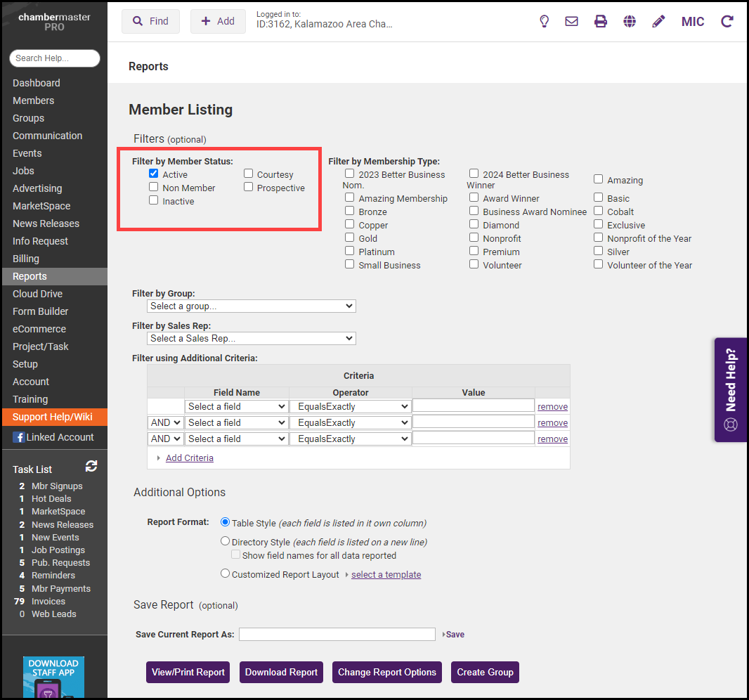Enable the Prospective status checkbox
749x700 pixels.
click(249, 187)
